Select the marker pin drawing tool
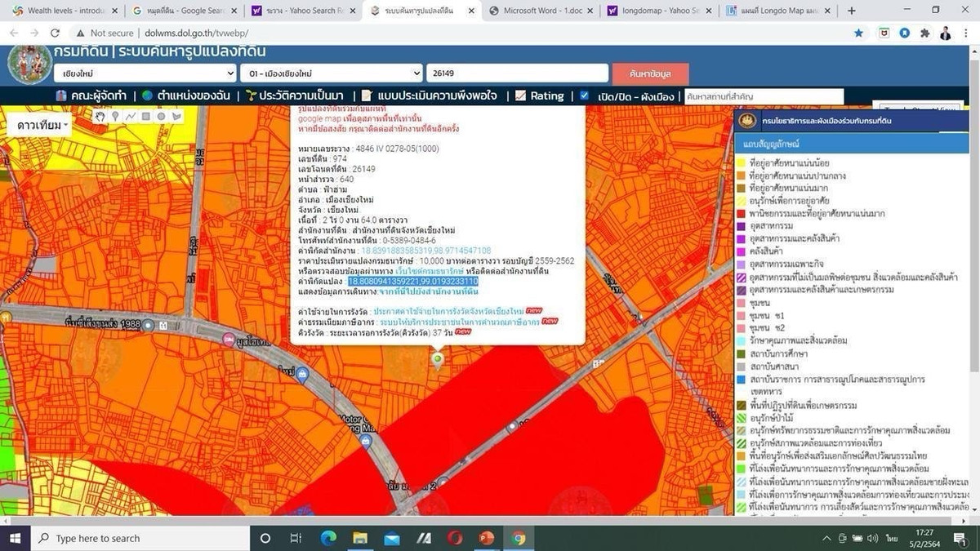The image size is (980, 551). click(115, 117)
